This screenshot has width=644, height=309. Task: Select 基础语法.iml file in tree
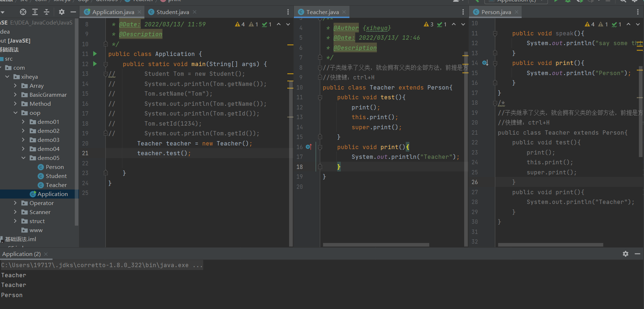[x=20, y=239]
